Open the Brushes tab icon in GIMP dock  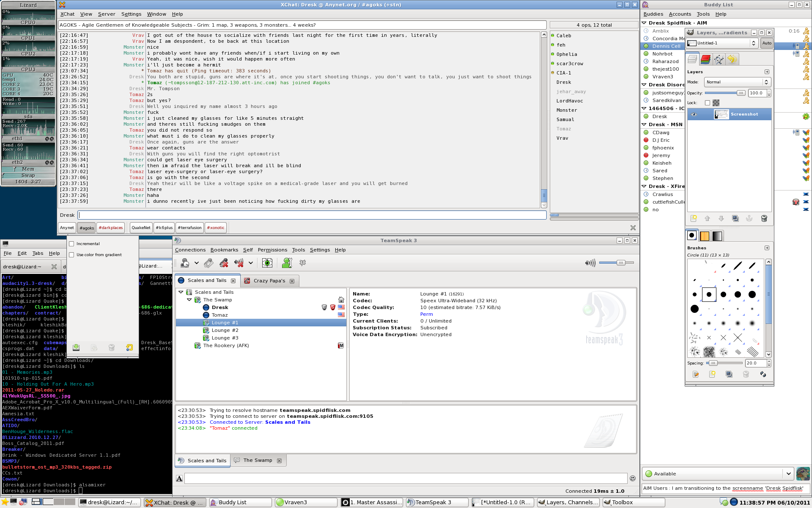692,235
